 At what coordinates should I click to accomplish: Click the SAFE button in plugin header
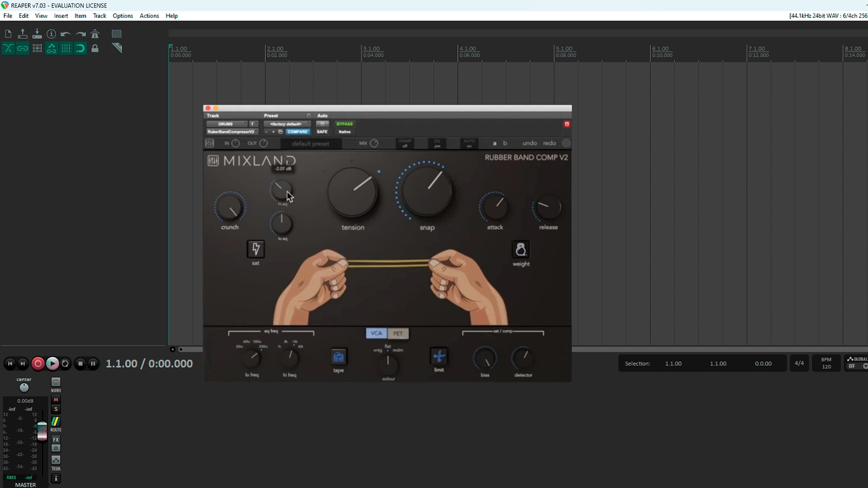pos(322,132)
